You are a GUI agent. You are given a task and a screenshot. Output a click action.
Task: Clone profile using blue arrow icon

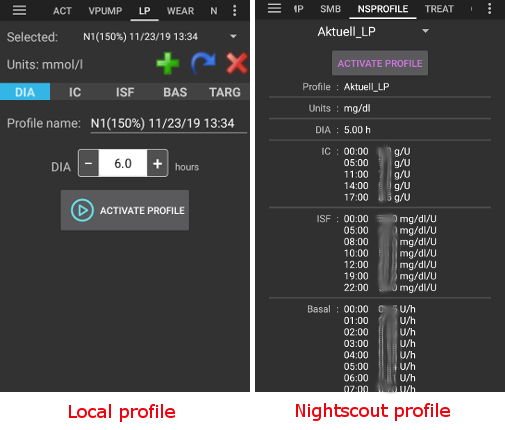click(203, 63)
